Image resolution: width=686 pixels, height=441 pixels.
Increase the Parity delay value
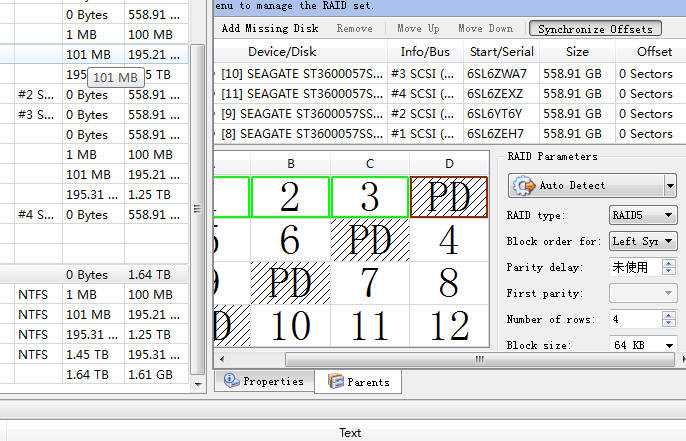pos(668,263)
